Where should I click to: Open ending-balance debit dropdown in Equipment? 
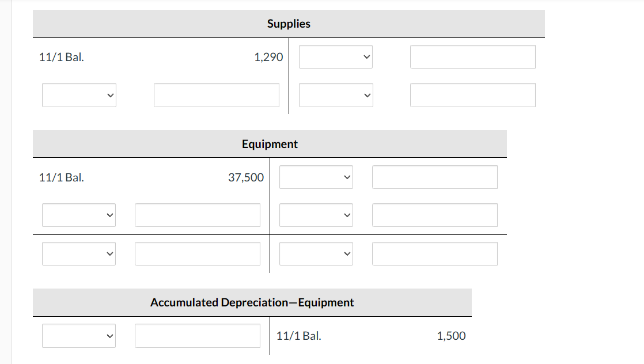[79, 253]
